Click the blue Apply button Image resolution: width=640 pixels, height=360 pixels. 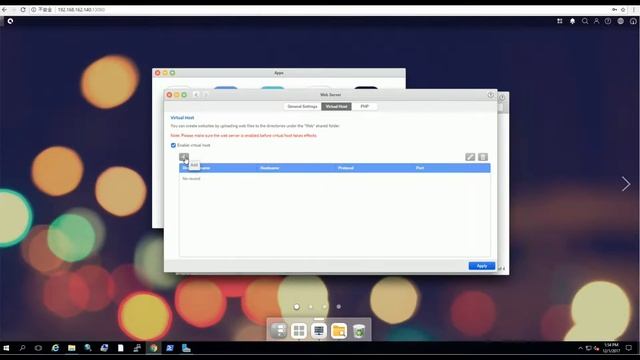[x=482, y=266]
